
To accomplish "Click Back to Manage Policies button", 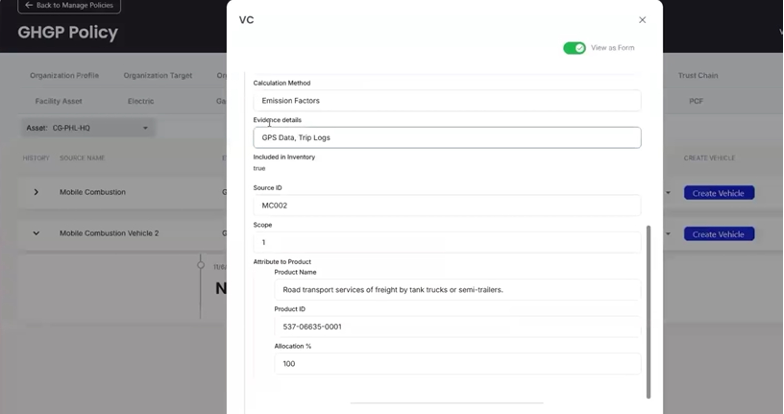I will pos(69,6).
